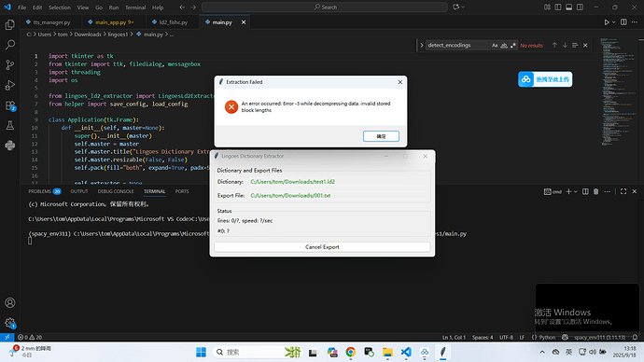Open Chrome from the taskbar
The height and width of the screenshot is (362, 644).
(x=350, y=352)
